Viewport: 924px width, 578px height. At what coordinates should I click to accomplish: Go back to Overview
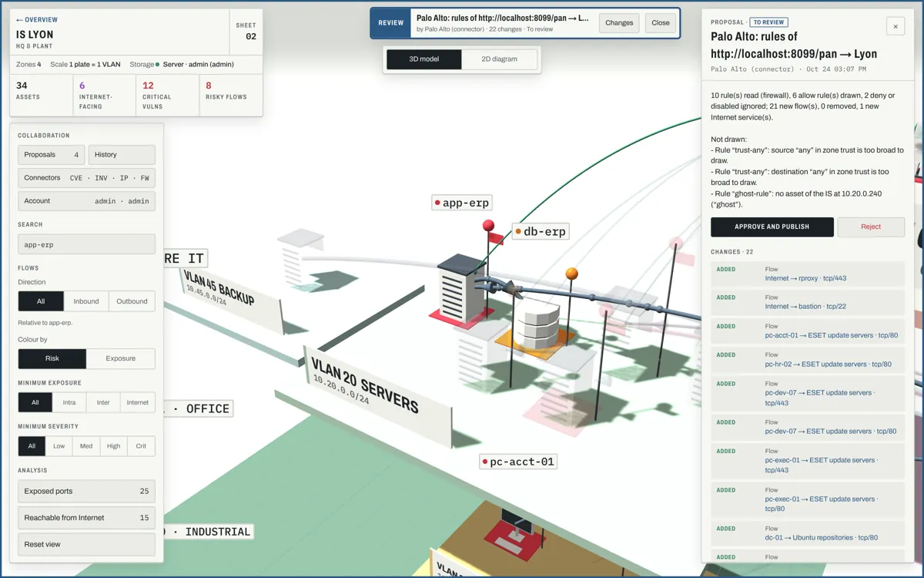click(x=37, y=20)
